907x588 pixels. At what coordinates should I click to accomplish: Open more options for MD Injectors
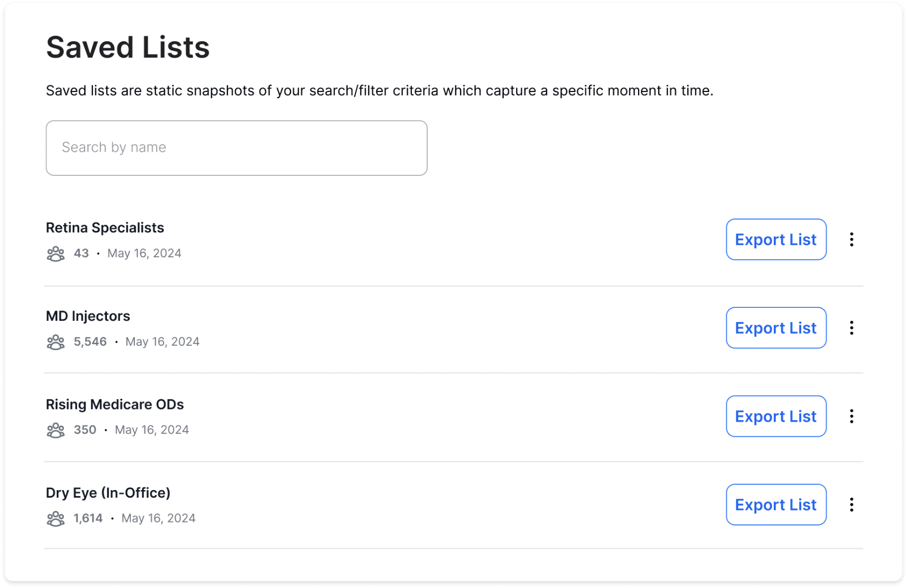coord(851,328)
